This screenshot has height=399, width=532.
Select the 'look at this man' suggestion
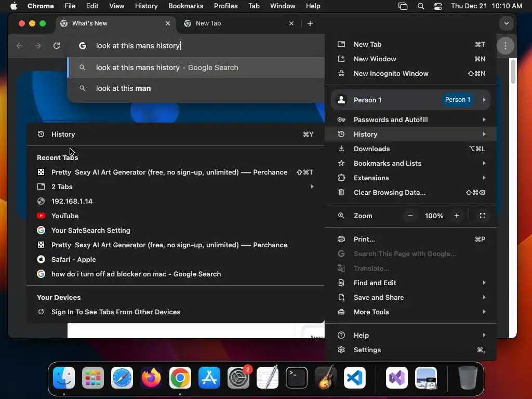(x=196, y=88)
